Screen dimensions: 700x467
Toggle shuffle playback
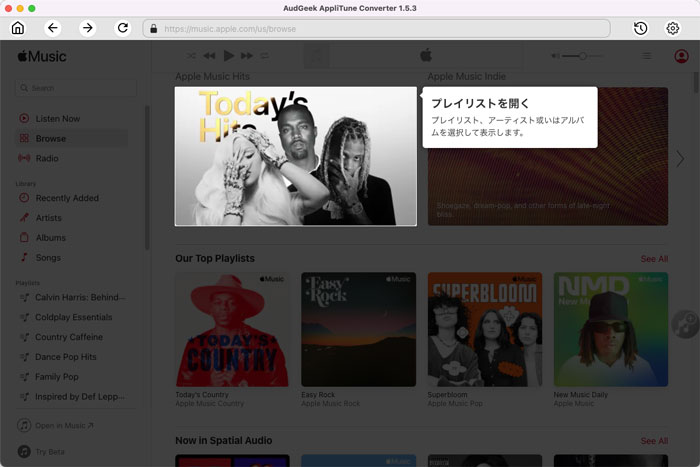click(x=191, y=56)
